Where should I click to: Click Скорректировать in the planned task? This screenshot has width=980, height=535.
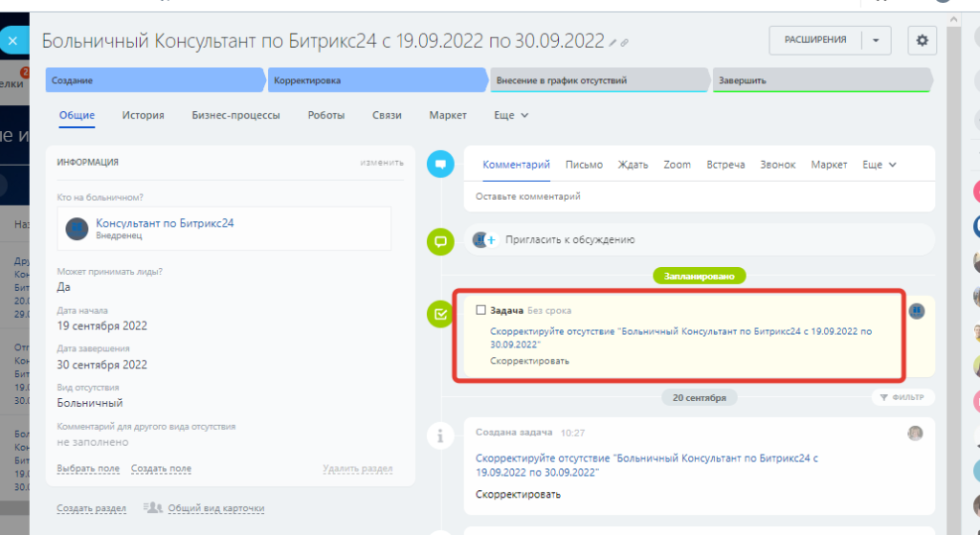[529, 361]
